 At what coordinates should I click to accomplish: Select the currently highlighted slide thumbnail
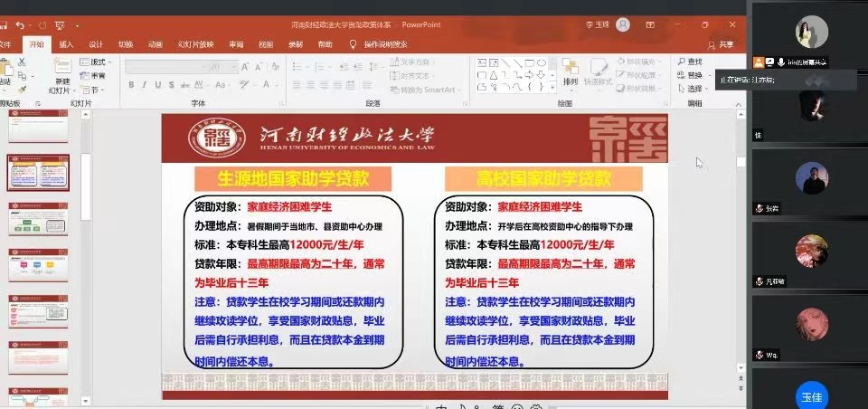pos(38,172)
